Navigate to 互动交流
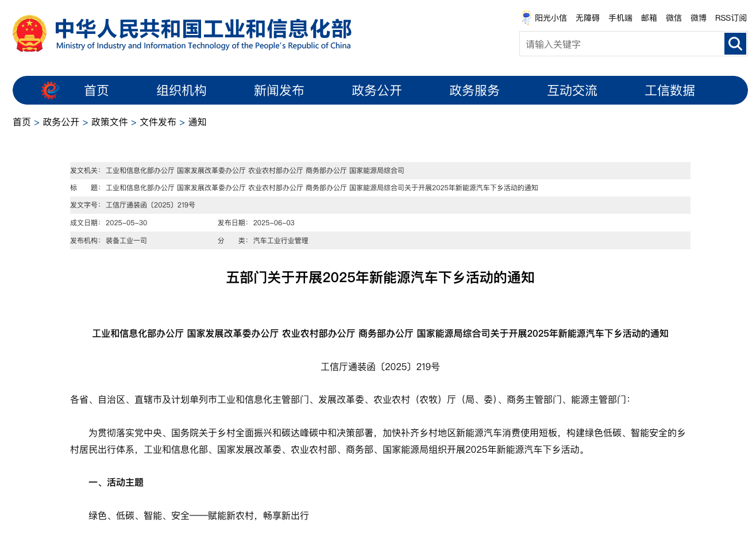This screenshot has height=535, width=756. (572, 90)
